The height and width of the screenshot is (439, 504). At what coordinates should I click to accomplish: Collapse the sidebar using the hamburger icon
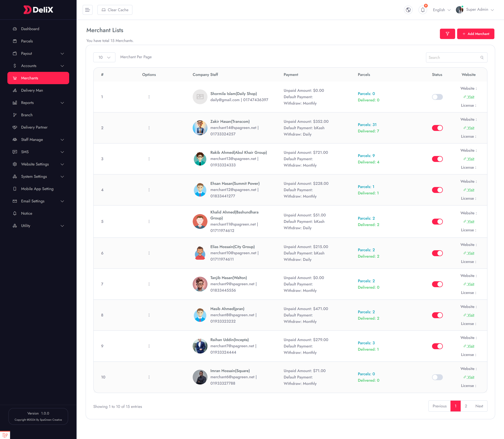click(x=87, y=10)
